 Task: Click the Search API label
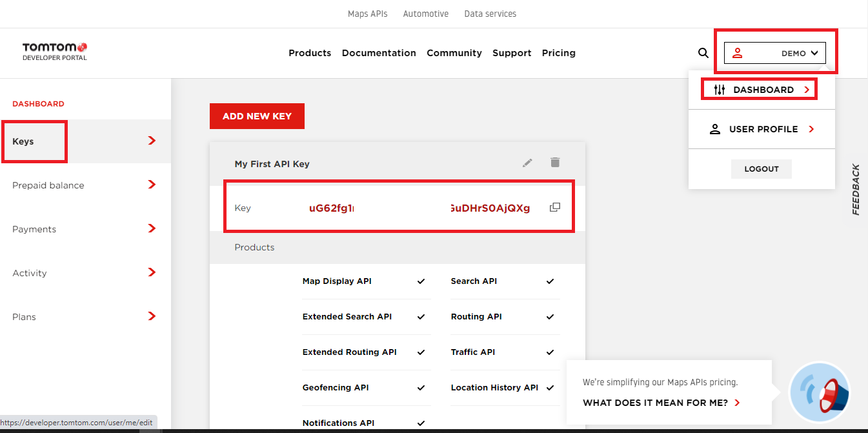pyautogui.click(x=474, y=281)
